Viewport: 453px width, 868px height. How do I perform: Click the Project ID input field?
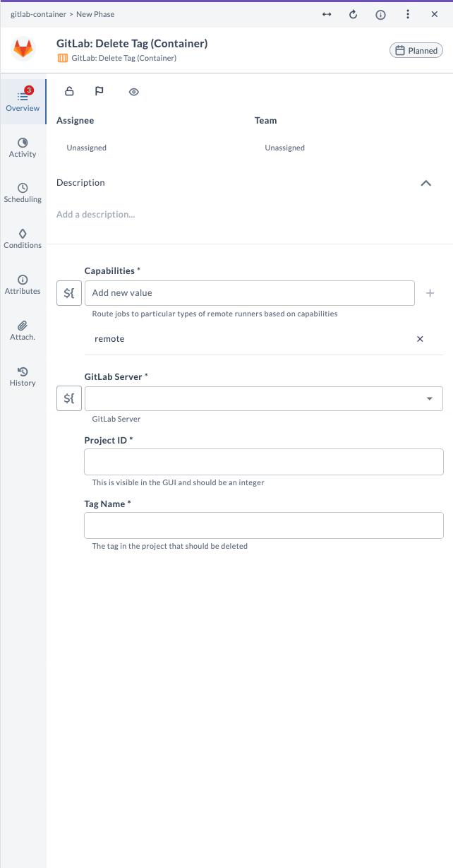pos(264,462)
